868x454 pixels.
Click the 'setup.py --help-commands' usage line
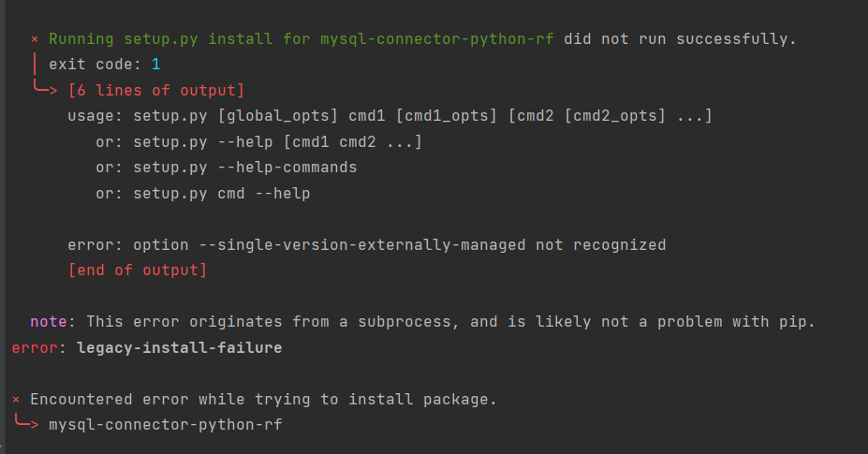pyautogui.click(x=244, y=168)
